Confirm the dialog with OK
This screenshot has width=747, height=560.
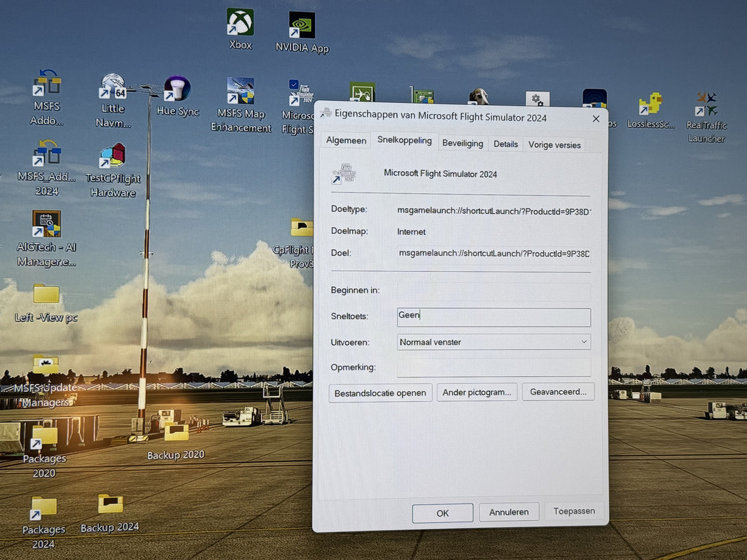point(442,513)
